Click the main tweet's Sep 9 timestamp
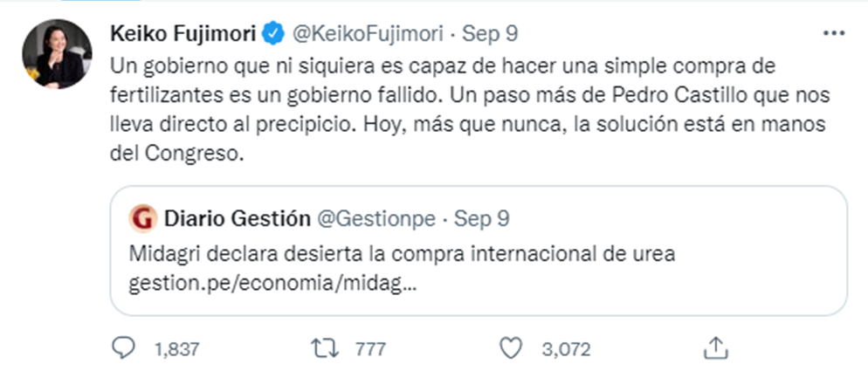Screen dimensions: 868x378 pyautogui.click(x=489, y=34)
